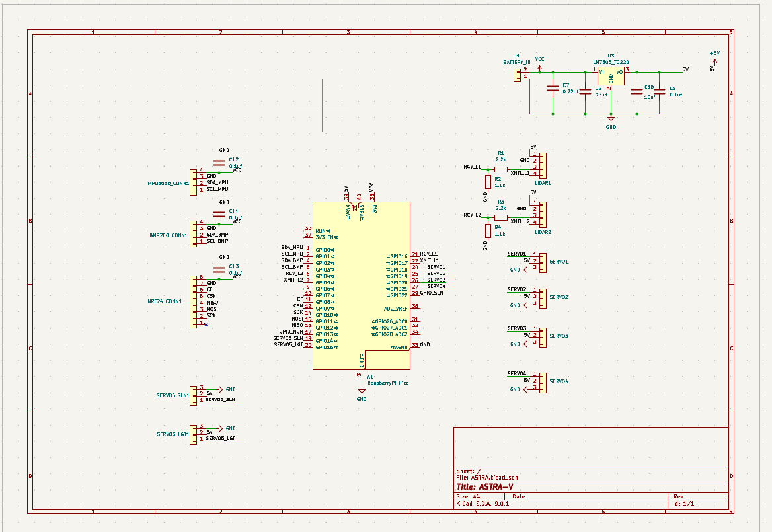This screenshot has width=772, height=532.
Task: Click the SDA_MPU label at Pico pin 1
Action: tap(291, 247)
